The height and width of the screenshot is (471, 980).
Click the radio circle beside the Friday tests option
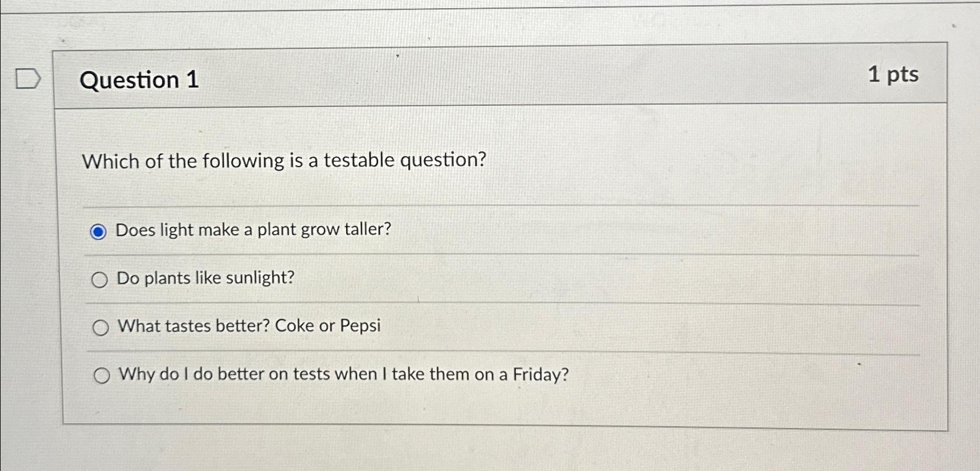[x=103, y=376]
